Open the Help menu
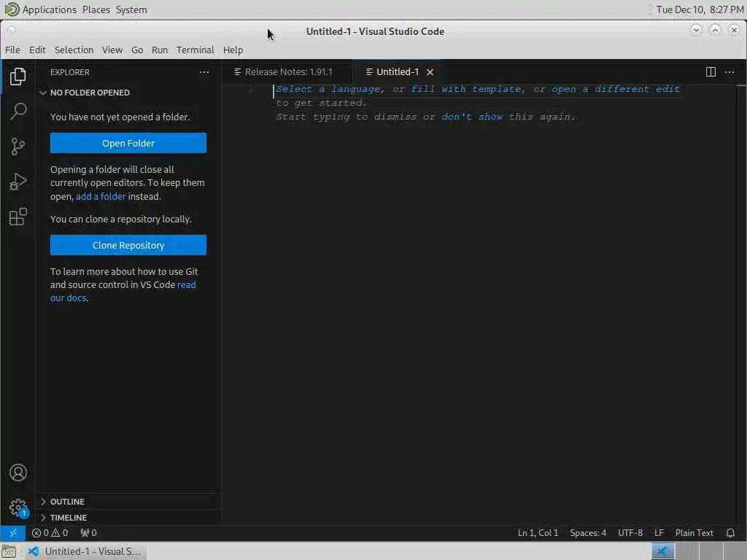Image resolution: width=747 pixels, height=560 pixels. [x=233, y=50]
